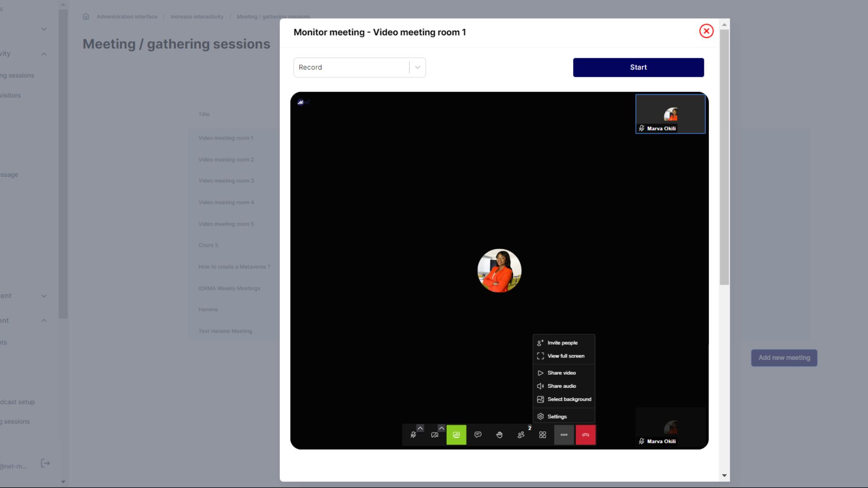Screen dimensions: 868x488
Task: Open the Record dropdown
Action: [x=359, y=67]
